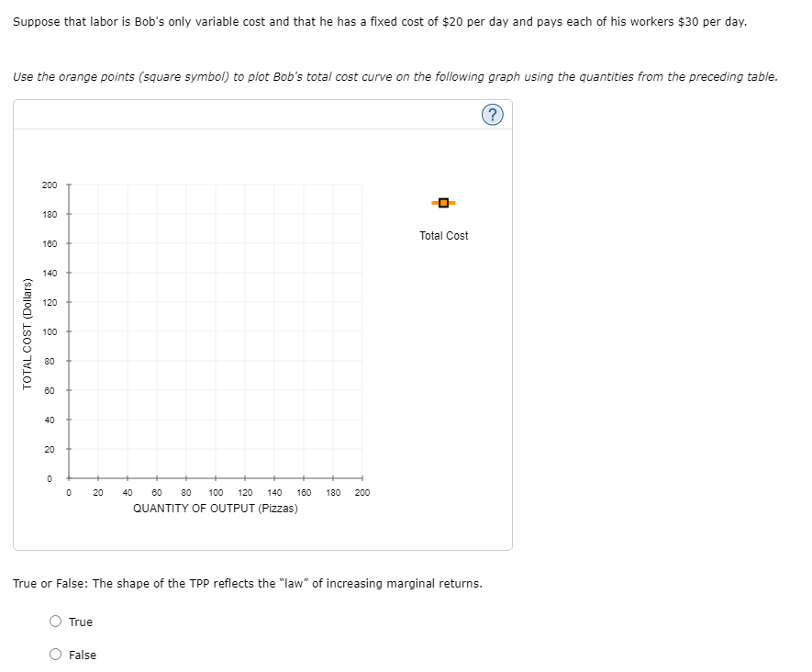
Task: Choose True for the TPP question
Action: [55, 622]
